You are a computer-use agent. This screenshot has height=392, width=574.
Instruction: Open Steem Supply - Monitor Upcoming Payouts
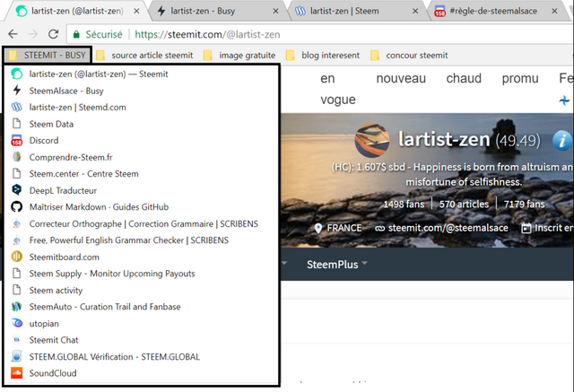click(x=141, y=274)
